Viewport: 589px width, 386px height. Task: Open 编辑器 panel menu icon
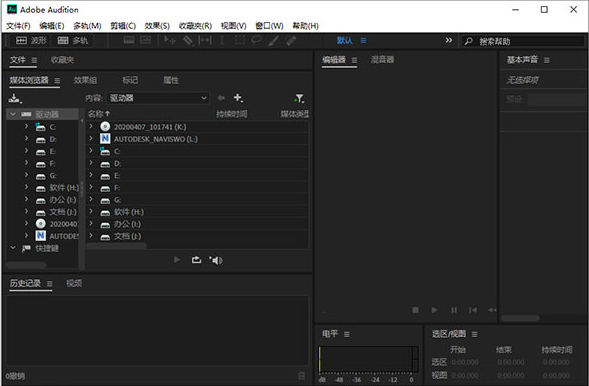354,60
